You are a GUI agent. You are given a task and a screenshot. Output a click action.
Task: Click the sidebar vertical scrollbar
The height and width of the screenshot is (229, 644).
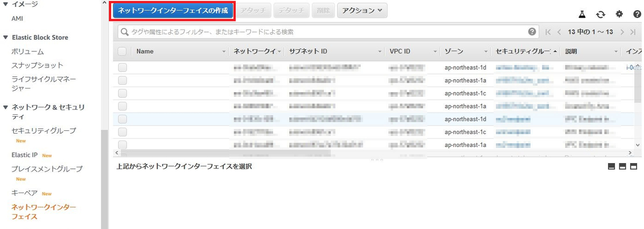(x=105, y=180)
